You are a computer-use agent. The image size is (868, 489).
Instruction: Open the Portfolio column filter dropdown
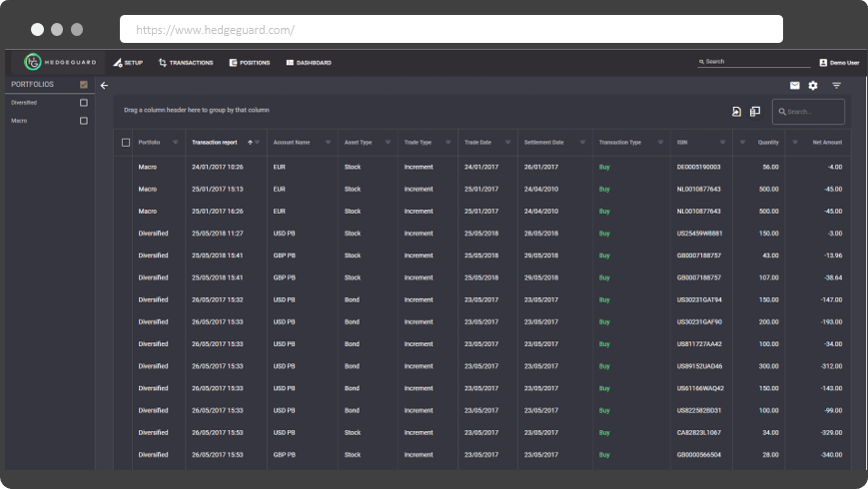[176, 143]
